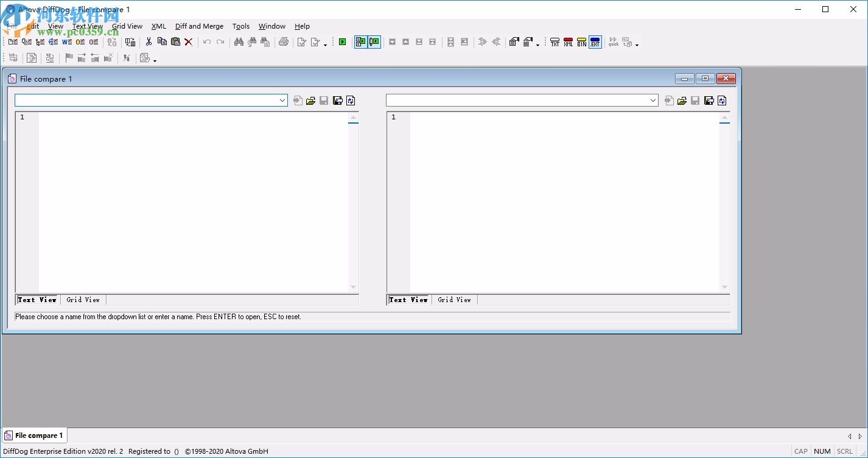Toggle the line numbers icon in text toolbar
This screenshot has width=868, height=458.
coord(49,58)
